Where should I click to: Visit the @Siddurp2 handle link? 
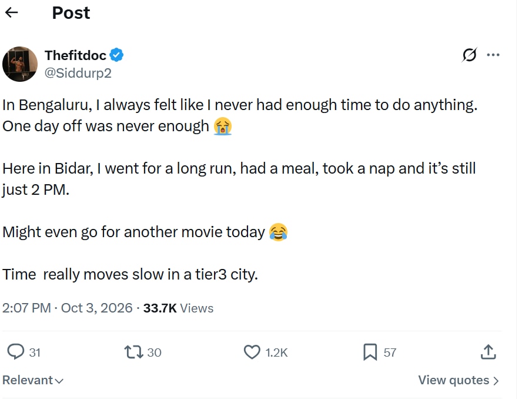pyautogui.click(x=78, y=73)
